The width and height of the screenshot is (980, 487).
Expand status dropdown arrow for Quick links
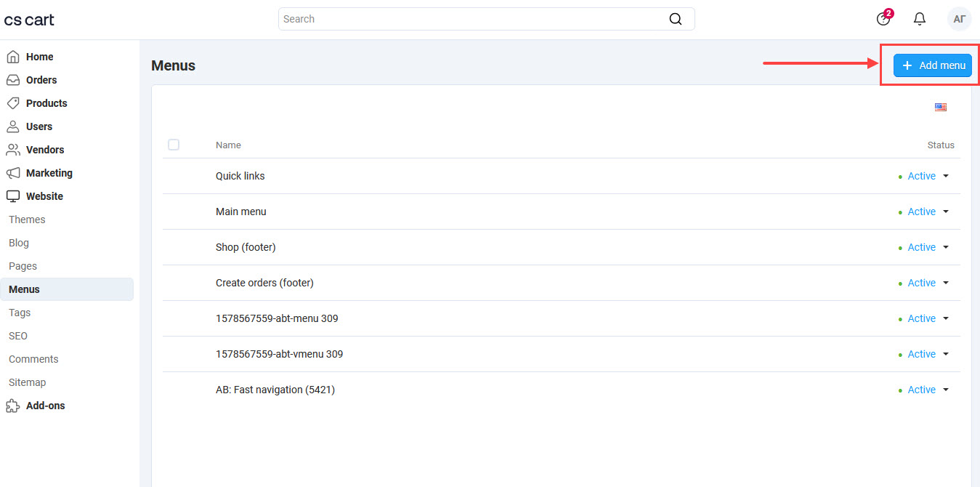coord(946,176)
